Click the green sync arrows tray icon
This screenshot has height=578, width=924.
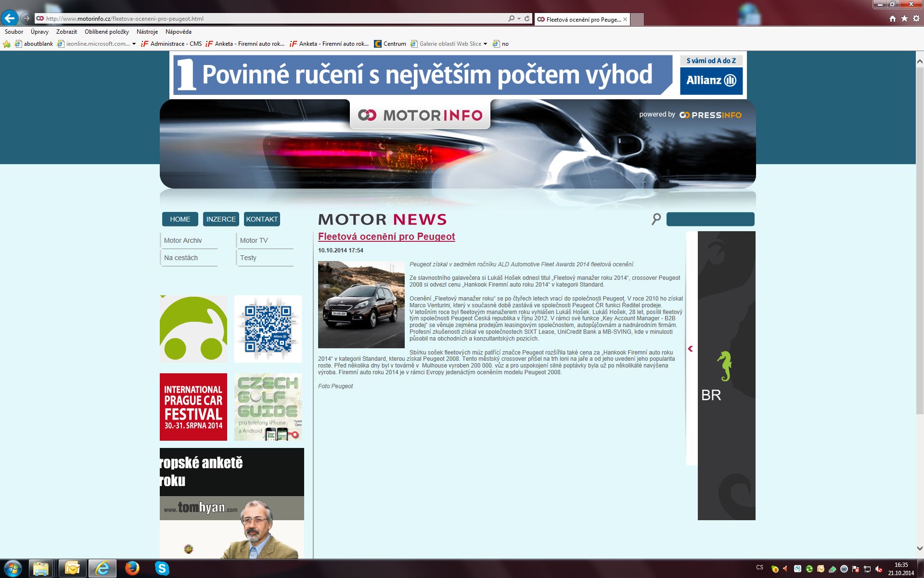(x=809, y=569)
